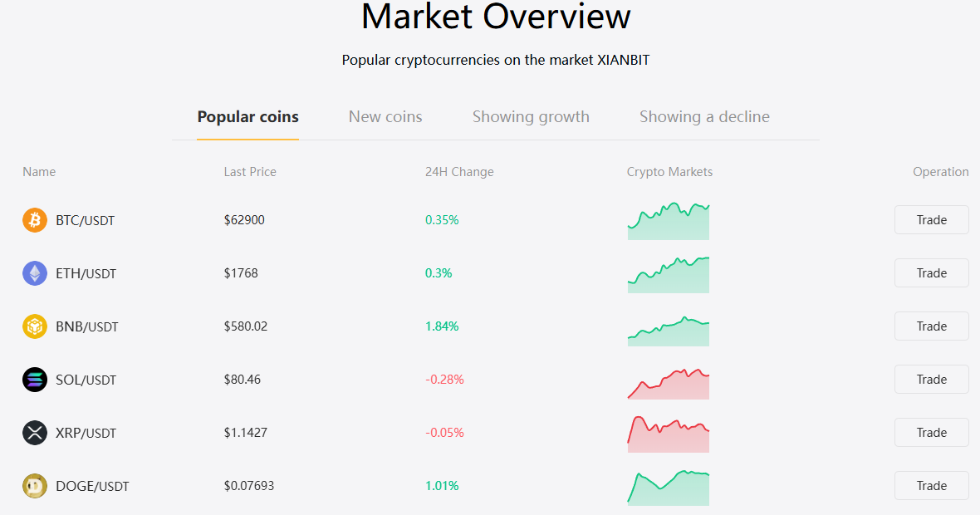980x515 pixels.
Task: Open the BTC/USDT green sparkline chart
Action: (x=668, y=221)
